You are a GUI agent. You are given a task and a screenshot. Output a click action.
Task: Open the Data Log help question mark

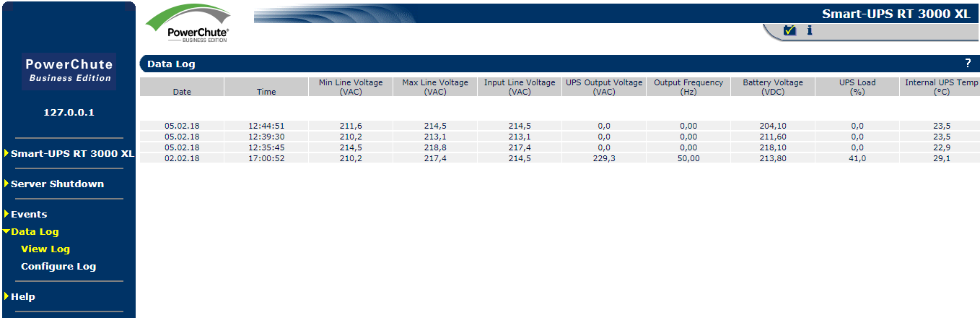(x=968, y=63)
